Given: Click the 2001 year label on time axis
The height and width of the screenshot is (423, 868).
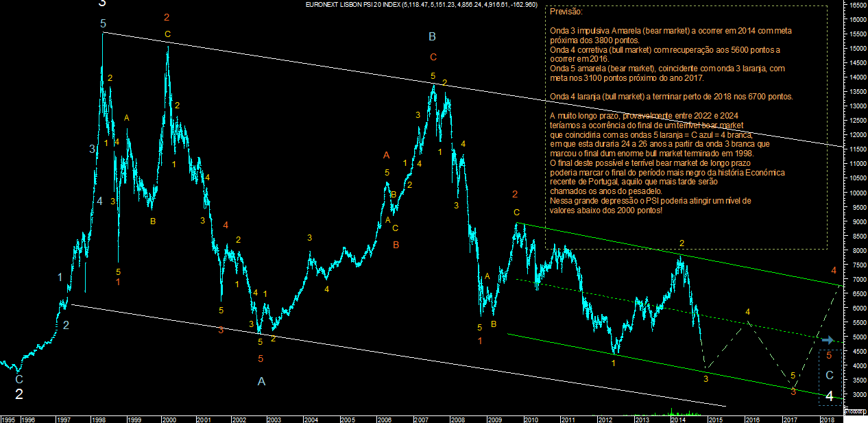Looking at the screenshot, I should (x=203, y=418).
